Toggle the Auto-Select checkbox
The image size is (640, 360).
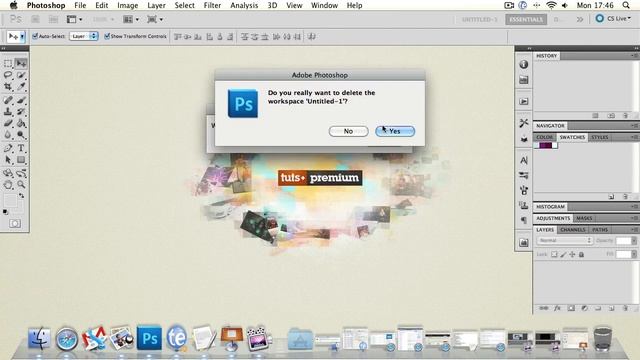coord(35,36)
